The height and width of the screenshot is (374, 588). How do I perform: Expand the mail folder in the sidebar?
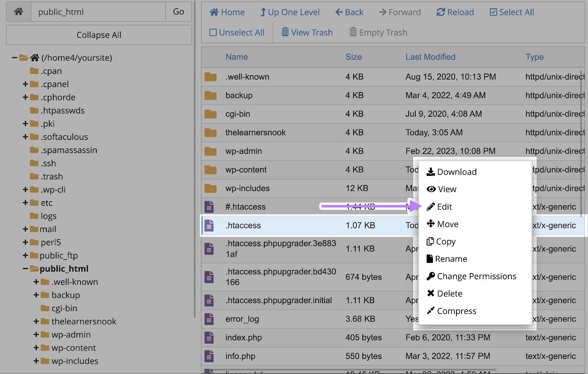pos(25,229)
